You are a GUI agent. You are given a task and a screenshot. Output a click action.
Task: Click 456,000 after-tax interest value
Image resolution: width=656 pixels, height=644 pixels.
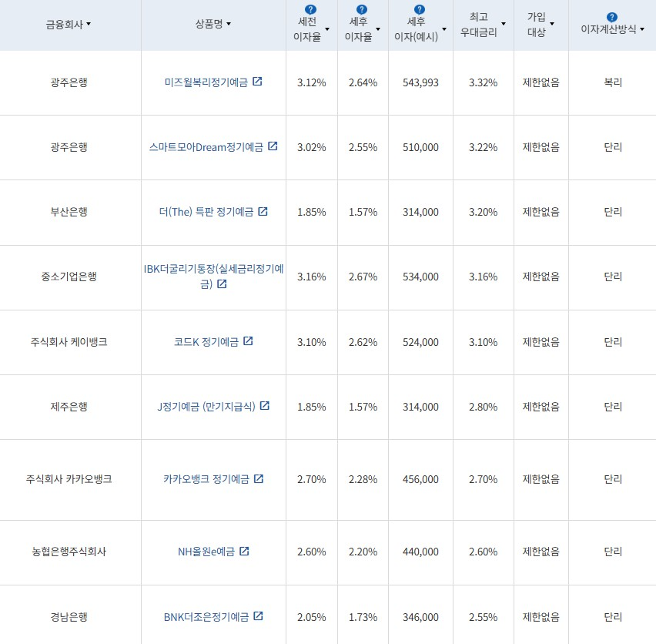pyautogui.click(x=420, y=479)
